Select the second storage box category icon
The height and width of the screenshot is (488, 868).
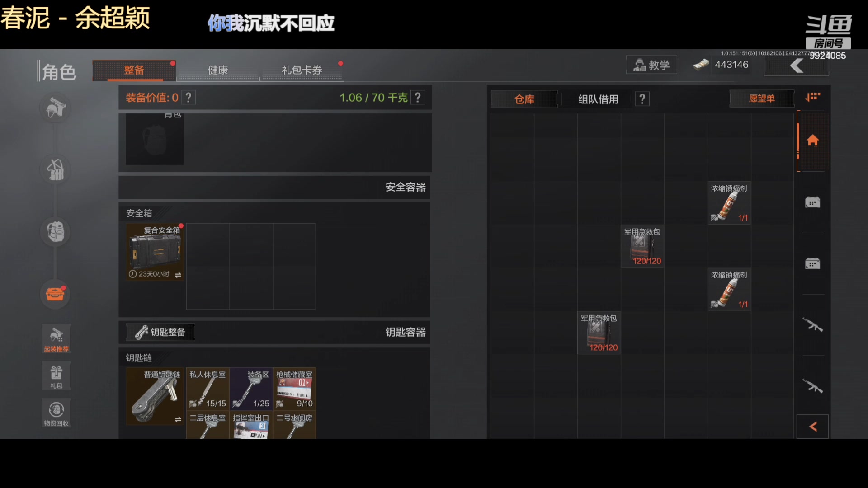812,263
